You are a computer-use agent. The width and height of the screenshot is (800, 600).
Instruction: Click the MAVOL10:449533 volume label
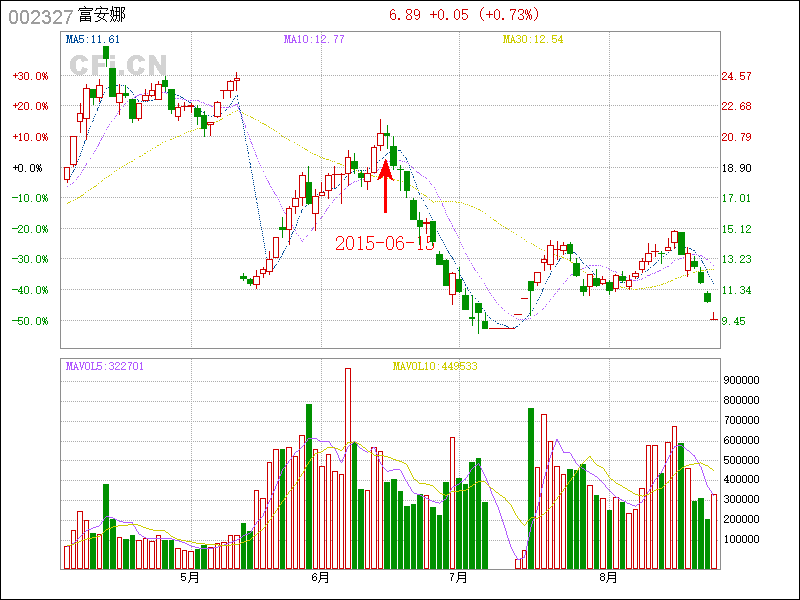[433, 366]
